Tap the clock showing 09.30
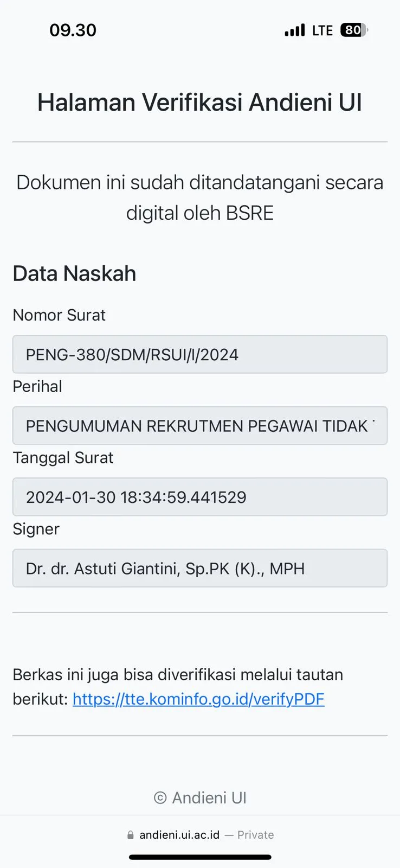The height and width of the screenshot is (868, 400). [x=73, y=30]
